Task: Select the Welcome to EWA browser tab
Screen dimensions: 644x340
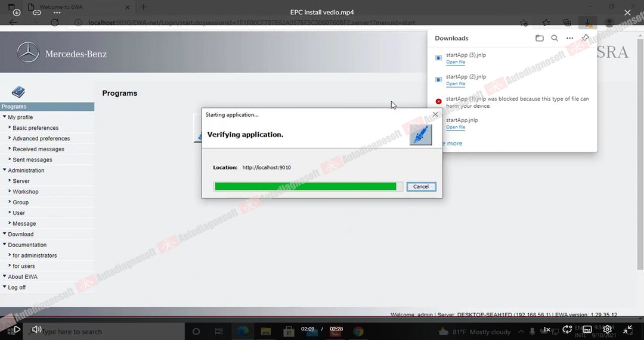Action: pyautogui.click(x=78, y=7)
